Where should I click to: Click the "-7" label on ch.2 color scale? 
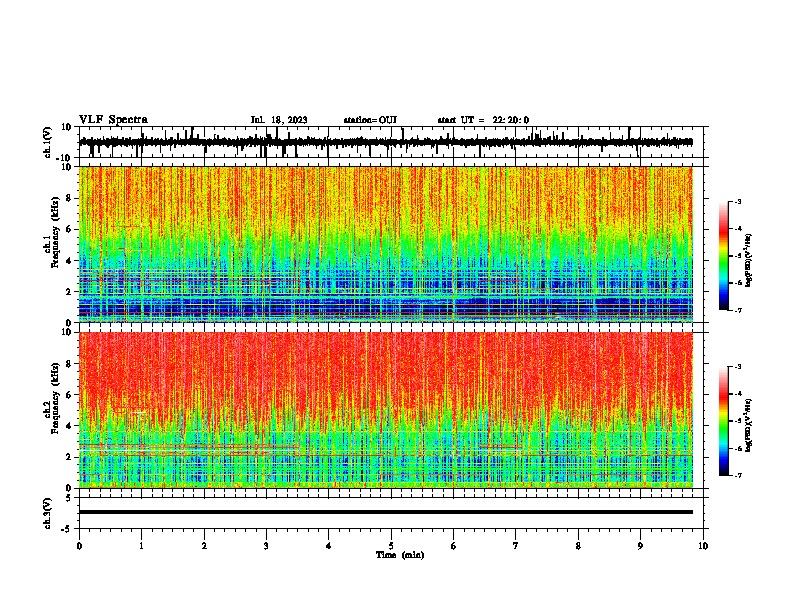pos(738,475)
